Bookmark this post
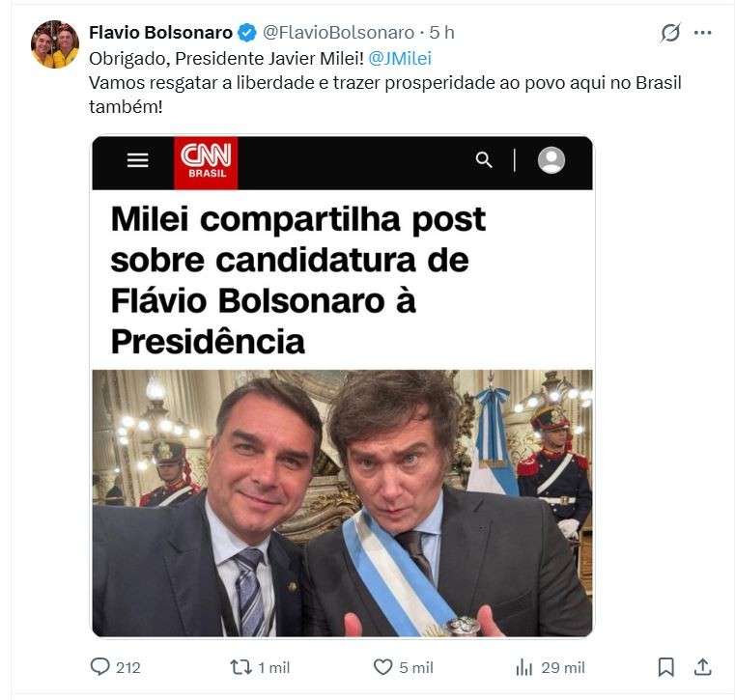This screenshot has width=735, height=700. click(665, 667)
